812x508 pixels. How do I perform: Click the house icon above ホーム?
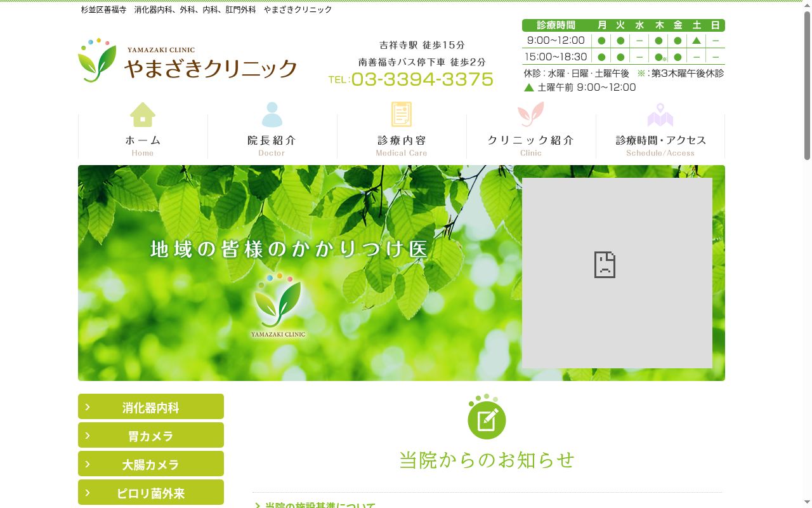click(x=143, y=115)
